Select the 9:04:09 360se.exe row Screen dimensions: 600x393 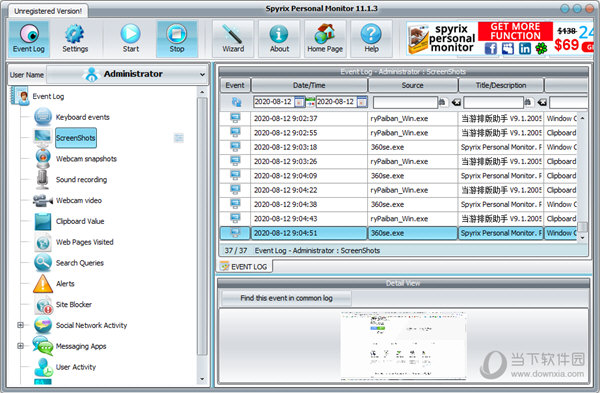click(x=398, y=176)
